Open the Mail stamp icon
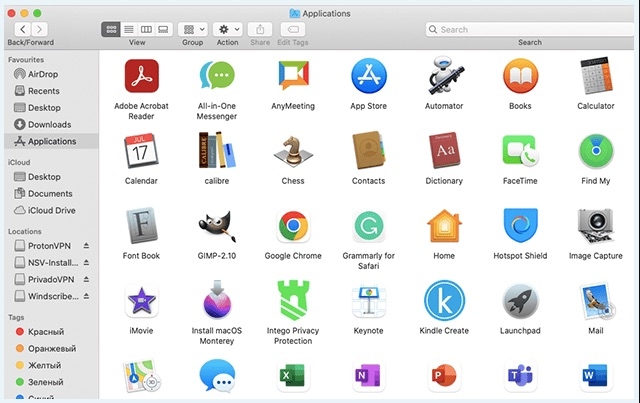The image size is (640, 403). pos(596,301)
